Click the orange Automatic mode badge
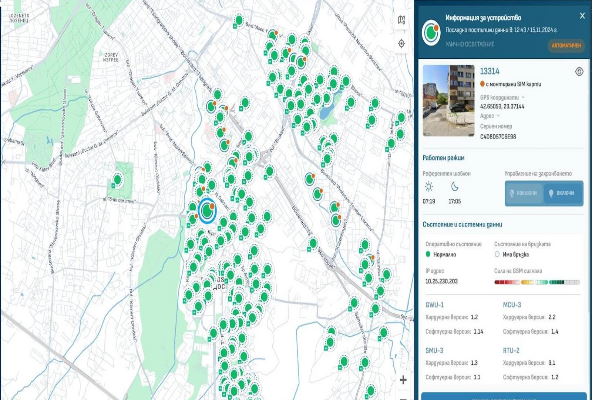Image resolution: width=600 pixels, height=400 pixels. [x=565, y=45]
